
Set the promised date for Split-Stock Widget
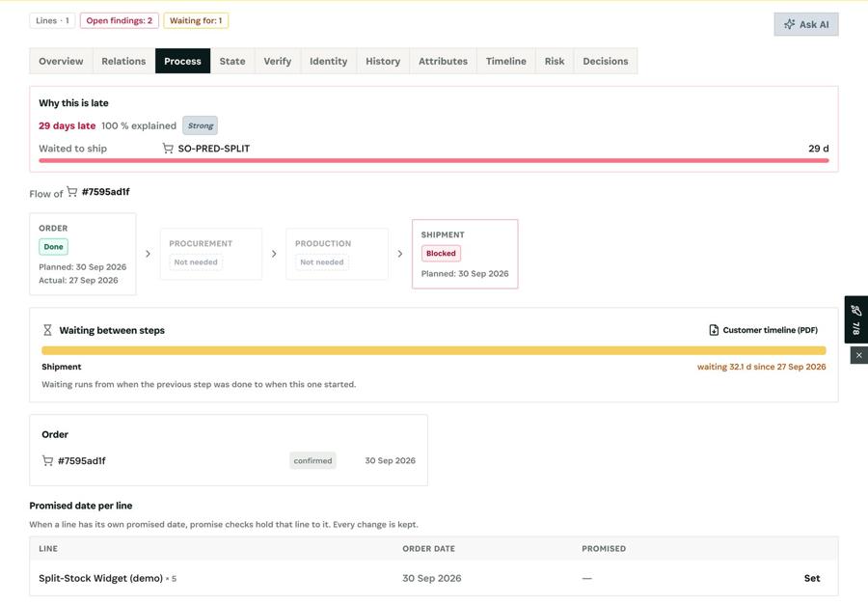[812, 578]
